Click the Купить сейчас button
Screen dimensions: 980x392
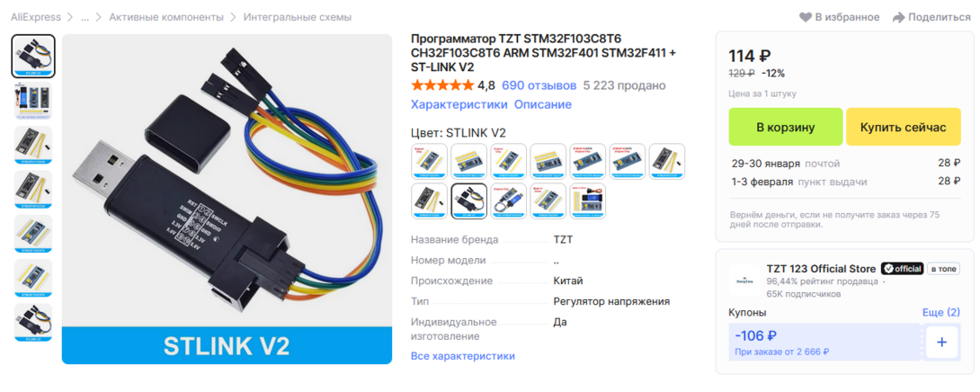click(903, 127)
